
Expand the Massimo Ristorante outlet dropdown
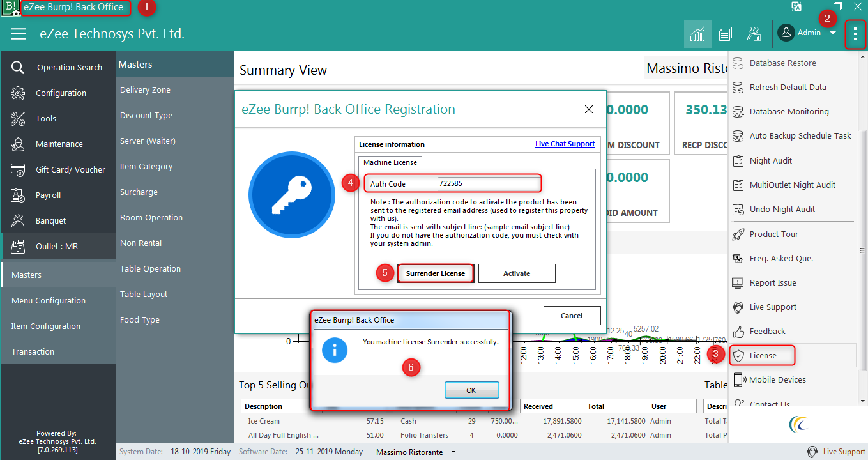click(453, 452)
